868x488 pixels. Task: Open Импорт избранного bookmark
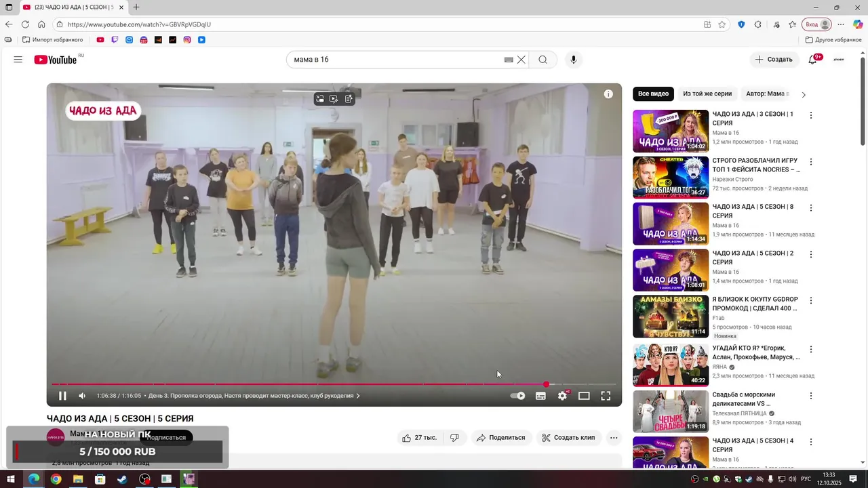(x=53, y=40)
